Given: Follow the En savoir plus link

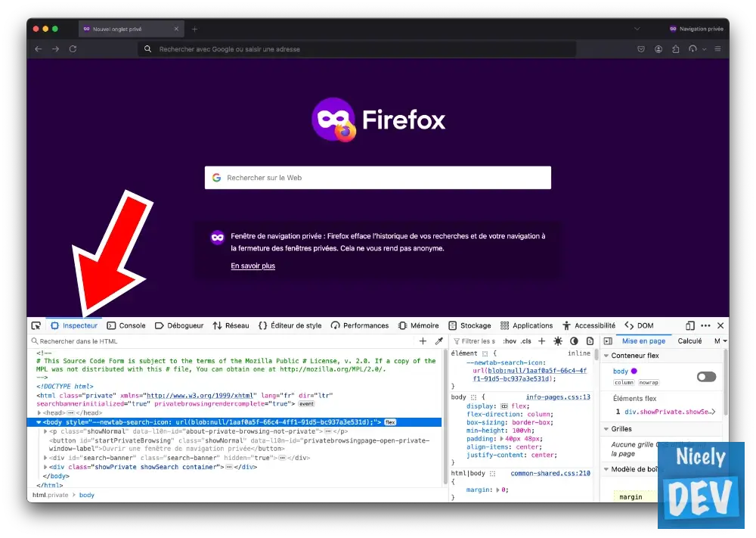Looking at the screenshot, I should pos(253,266).
